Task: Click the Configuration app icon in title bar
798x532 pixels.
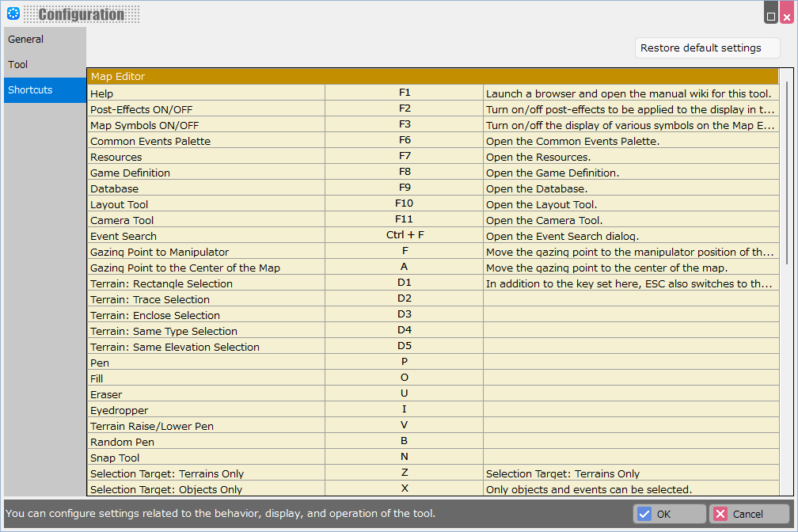Action: pyautogui.click(x=13, y=13)
